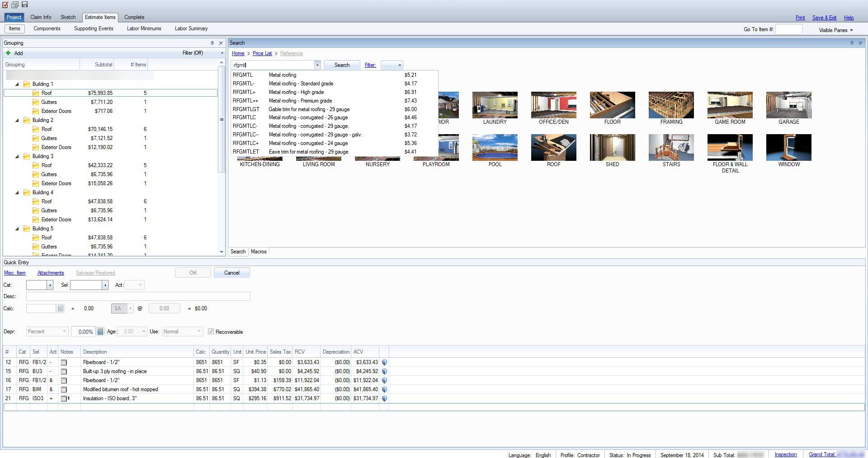Switch to the Sketch tab

coord(68,17)
